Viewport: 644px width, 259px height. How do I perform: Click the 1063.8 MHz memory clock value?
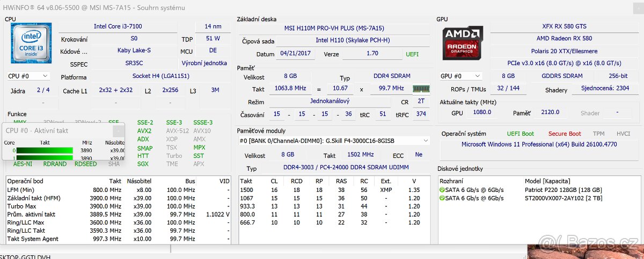289,88
